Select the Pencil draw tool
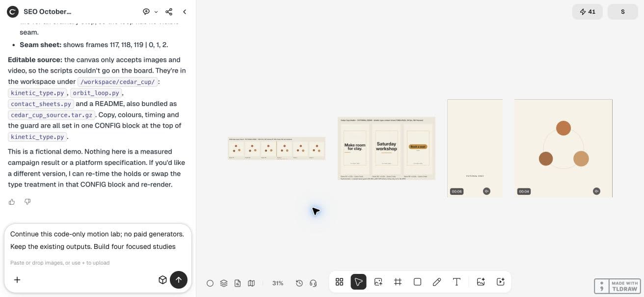 (x=437, y=282)
